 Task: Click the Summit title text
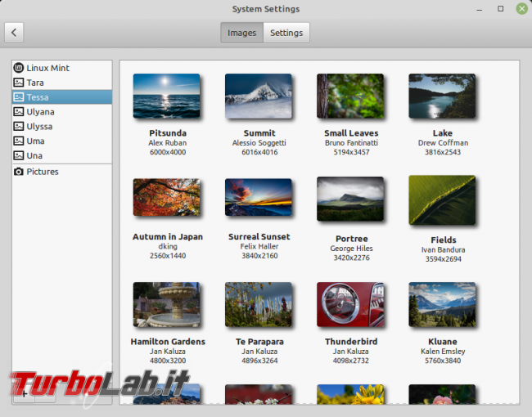259,133
